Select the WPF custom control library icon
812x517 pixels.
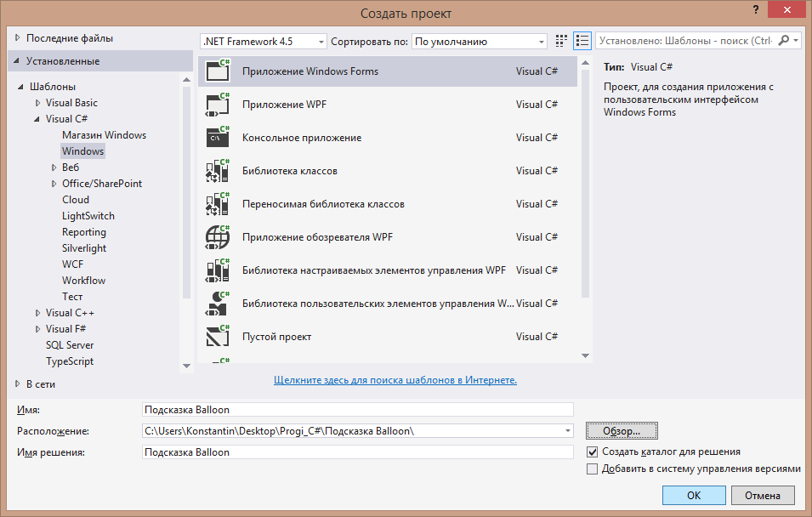point(218,270)
